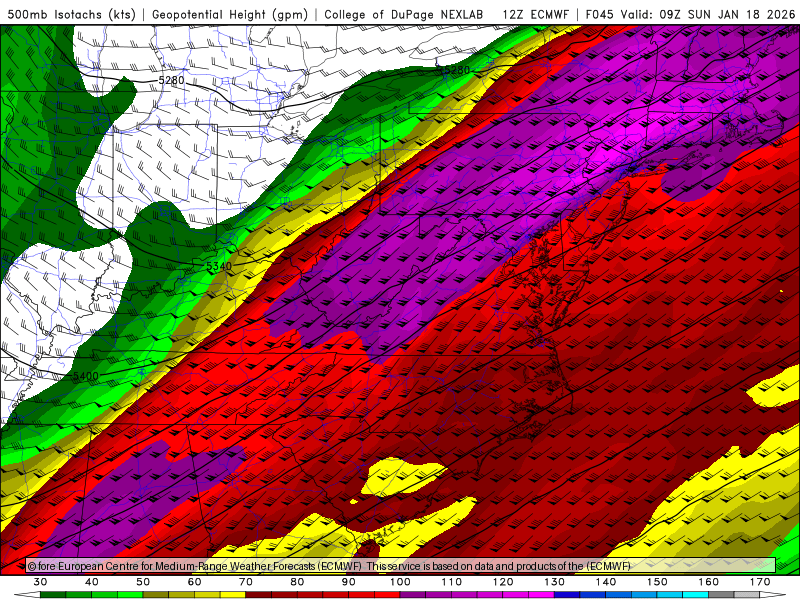This screenshot has width=800, height=600.
Task: Select the bright magenta swatch just before 130
Action: click(x=541, y=595)
